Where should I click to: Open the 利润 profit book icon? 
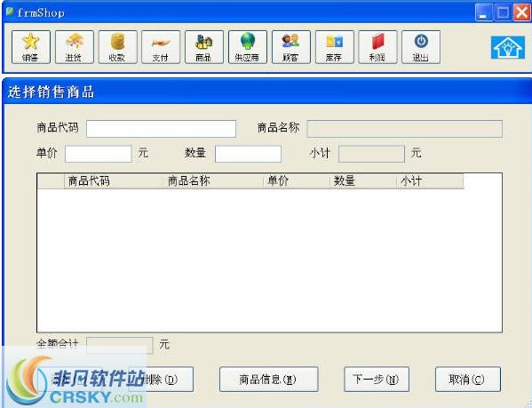tap(377, 47)
